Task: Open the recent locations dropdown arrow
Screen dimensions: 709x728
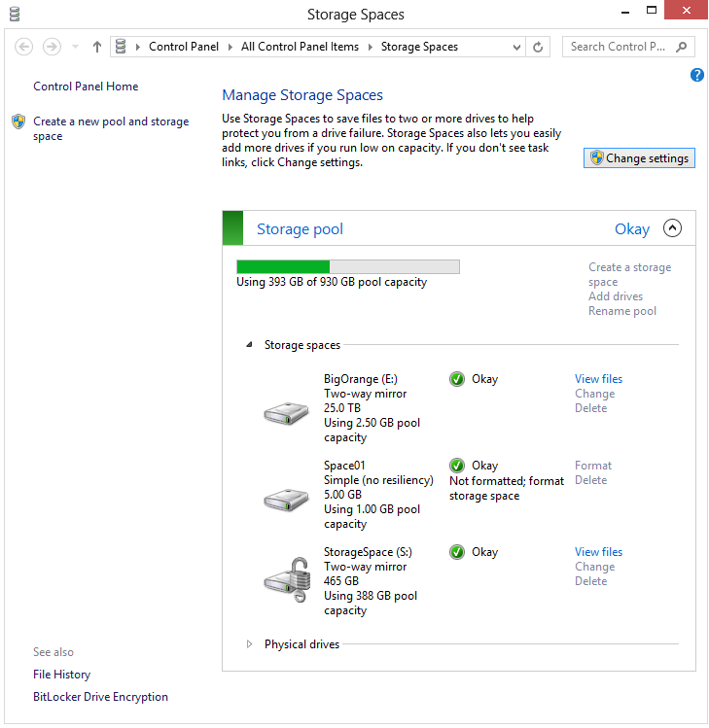Action: [75, 47]
